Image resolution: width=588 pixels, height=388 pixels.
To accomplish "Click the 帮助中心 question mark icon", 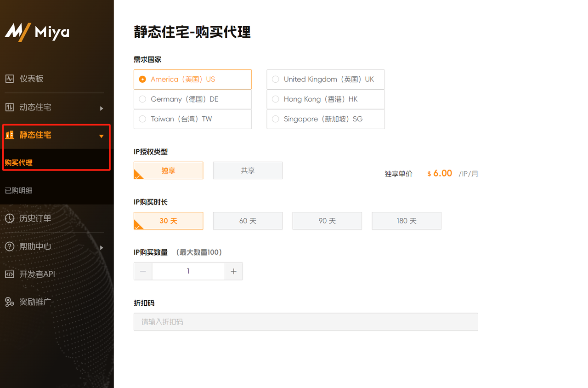I will tap(10, 246).
